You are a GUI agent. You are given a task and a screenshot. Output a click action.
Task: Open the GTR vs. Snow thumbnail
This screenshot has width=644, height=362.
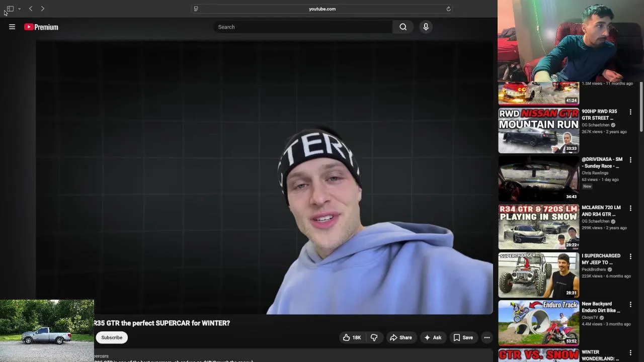pos(539,355)
